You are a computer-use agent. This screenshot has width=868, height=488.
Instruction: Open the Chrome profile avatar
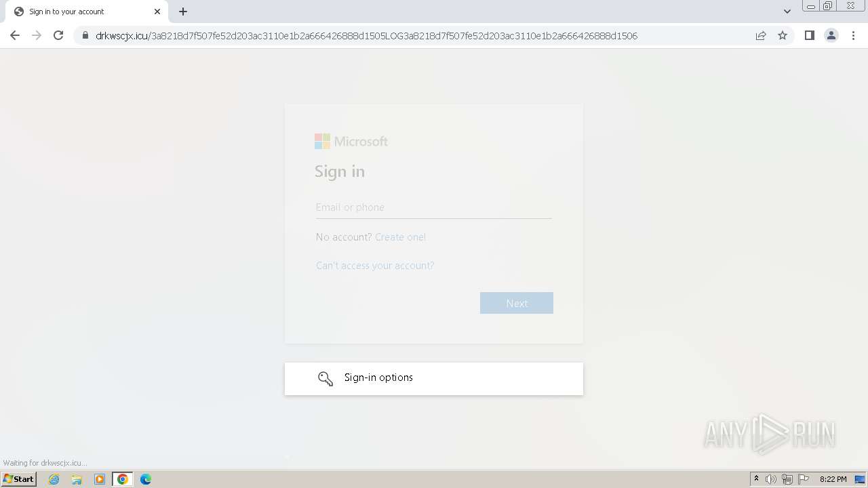(831, 35)
